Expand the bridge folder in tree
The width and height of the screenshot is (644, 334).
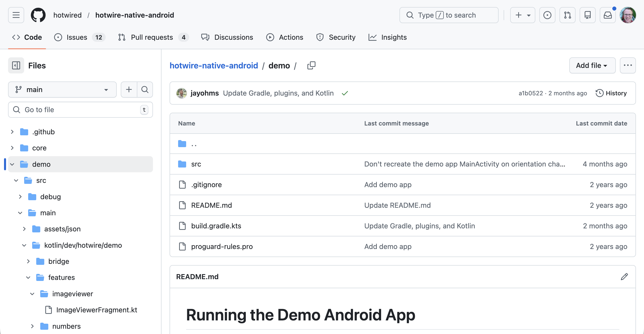[x=28, y=261]
